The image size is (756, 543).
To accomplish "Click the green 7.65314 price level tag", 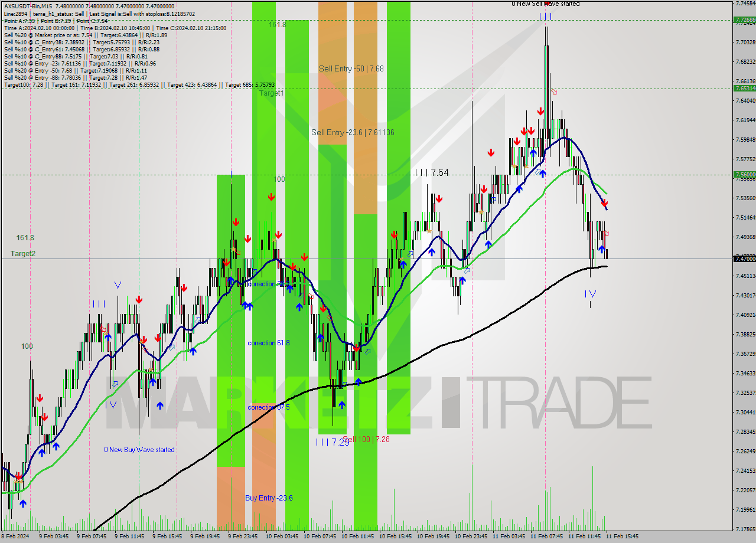I will pyautogui.click(x=744, y=88).
